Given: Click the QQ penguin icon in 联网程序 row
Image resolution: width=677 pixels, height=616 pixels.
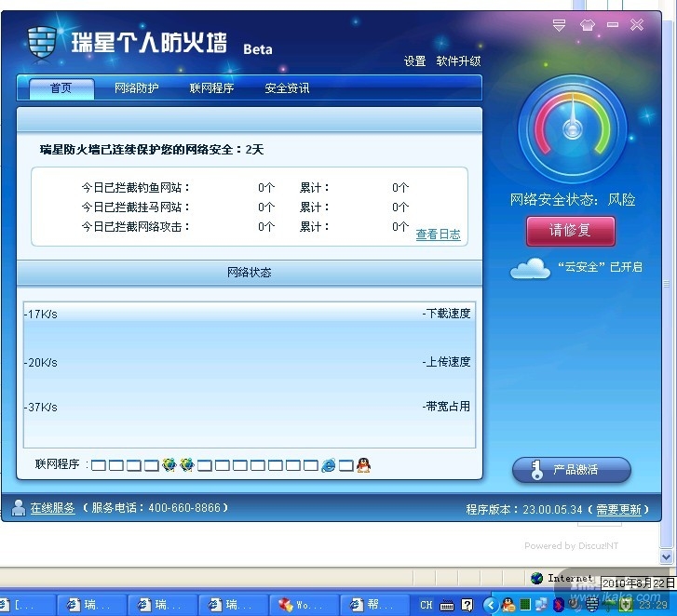Looking at the screenshot, I should pyautogui.click(x=363, y=465).
